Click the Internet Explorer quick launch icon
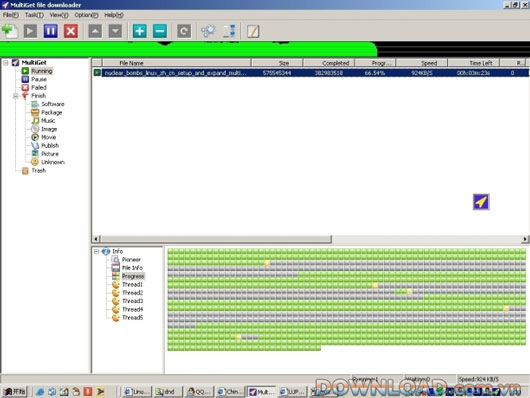Viewport: 530px width, 398px height. coord(40,392)
